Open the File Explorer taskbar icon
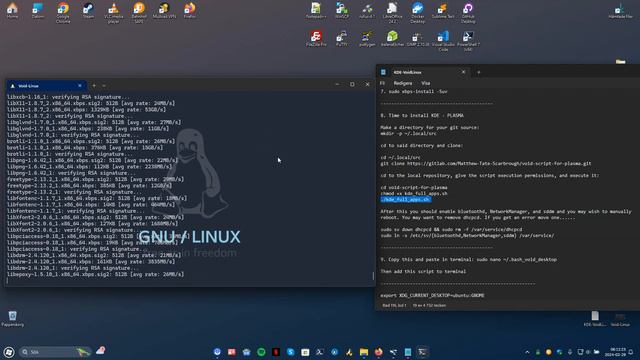Screen dimensions: 640x360 (x=364, y=352)
